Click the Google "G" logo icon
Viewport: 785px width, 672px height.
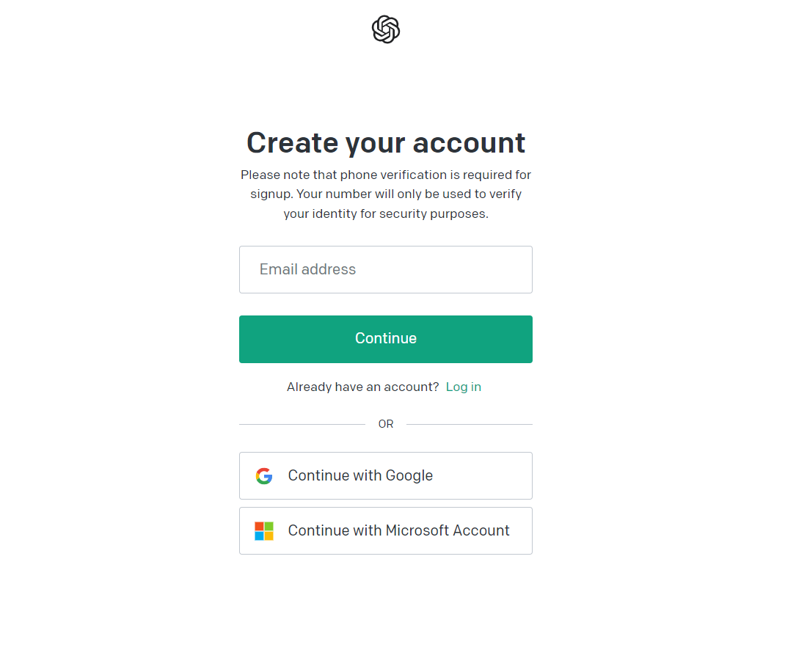(x=264, y=476)
